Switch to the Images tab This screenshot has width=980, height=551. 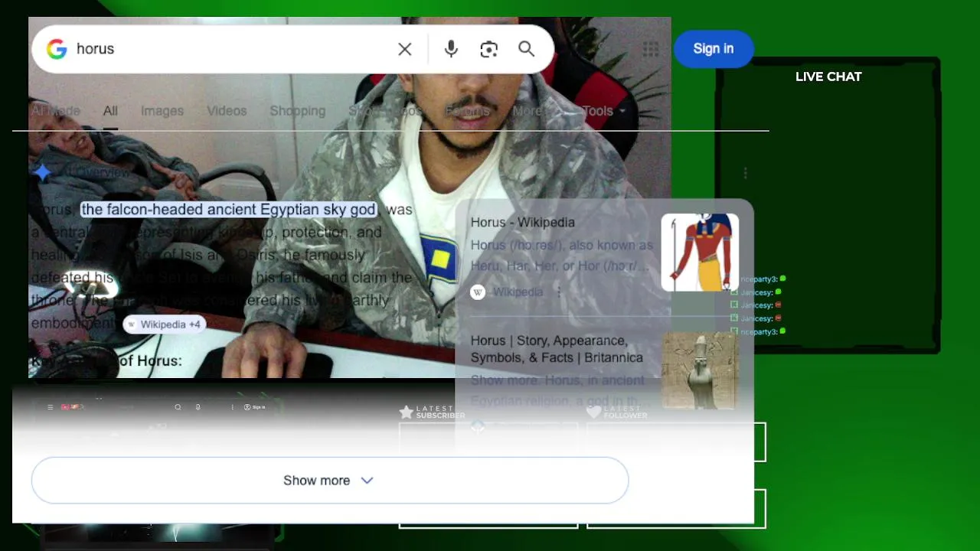tap(162, 111)
